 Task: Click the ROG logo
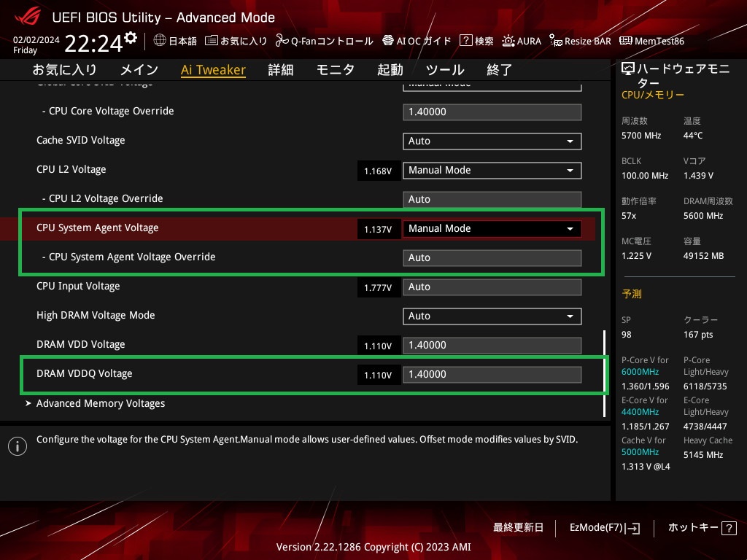pyautogui.click(x=28, y=17)
